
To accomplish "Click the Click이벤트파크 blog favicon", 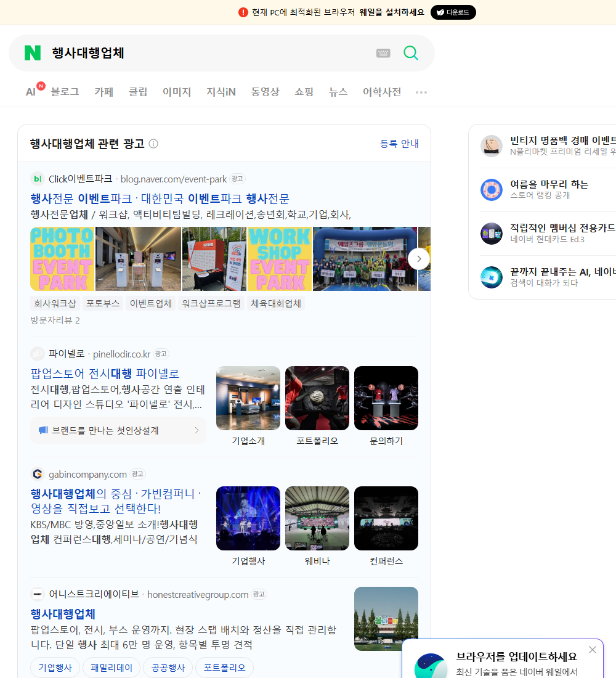I will [x=37, y=179].
